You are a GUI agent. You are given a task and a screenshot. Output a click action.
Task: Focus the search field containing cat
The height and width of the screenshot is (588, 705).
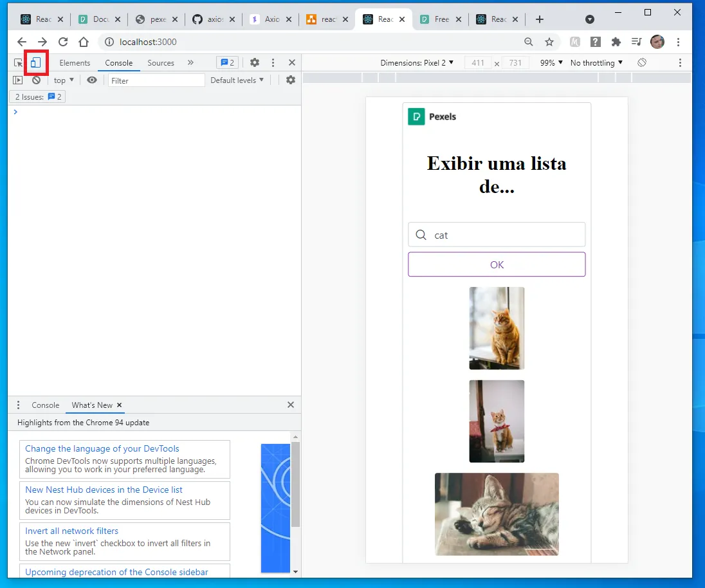point(497,235)
